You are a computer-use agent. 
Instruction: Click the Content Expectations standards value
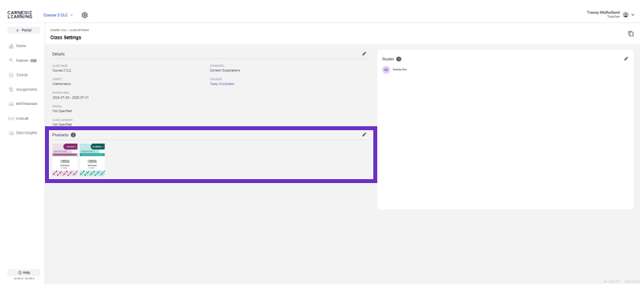pos(225,70)
